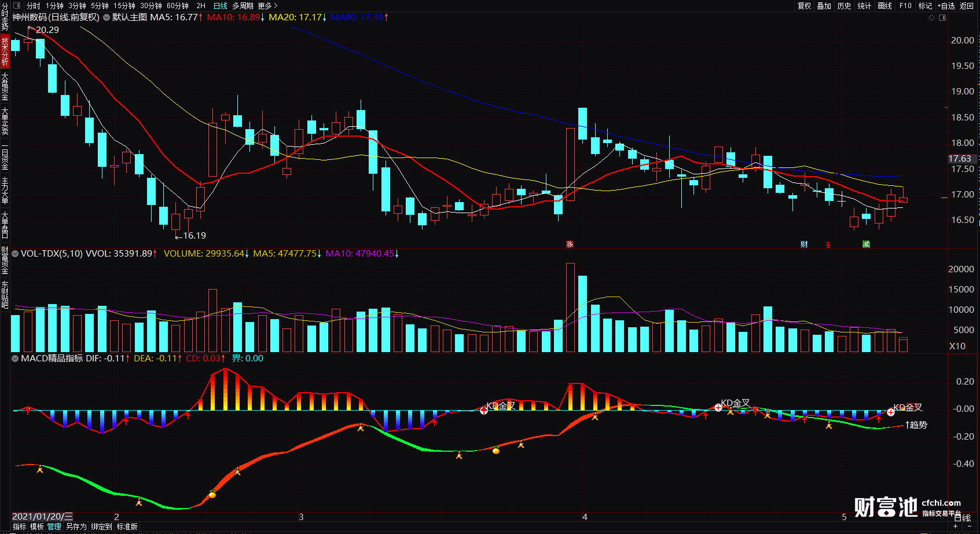Open the 财富资金 sidebar tab
This screenshot has height=534, width=980.
pyautogui.click(x=5, y=261)
